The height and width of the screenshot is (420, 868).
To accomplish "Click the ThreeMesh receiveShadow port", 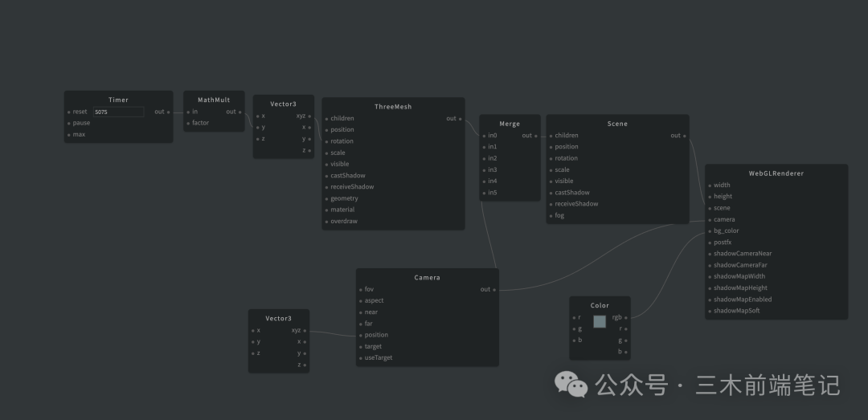I will click(x=326, y=188).
